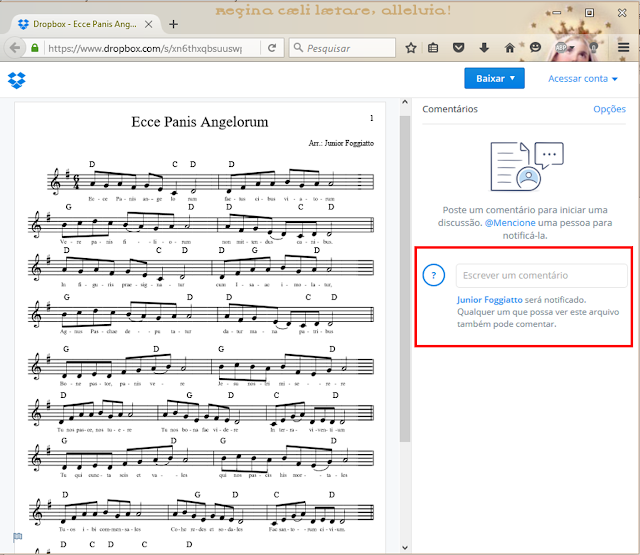640x555 pixels.
Task: Click the green padlock security icon
Action: tap(35, 48)
